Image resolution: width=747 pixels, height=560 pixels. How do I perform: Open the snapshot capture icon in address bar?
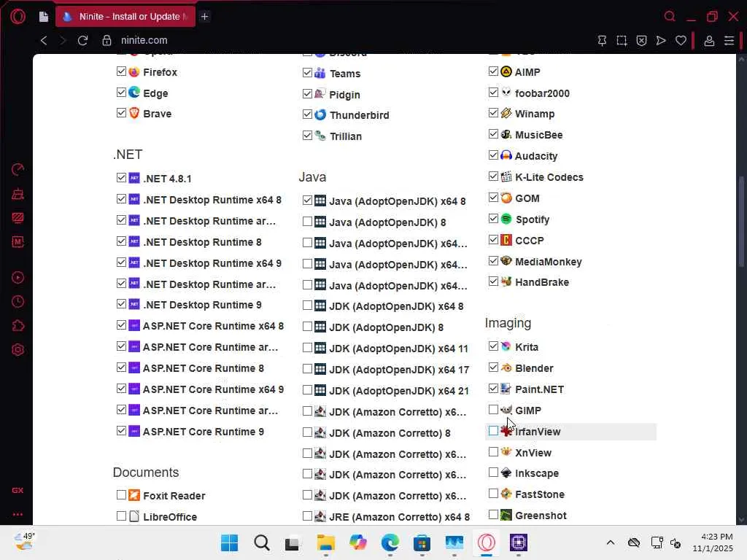(622, 41)
